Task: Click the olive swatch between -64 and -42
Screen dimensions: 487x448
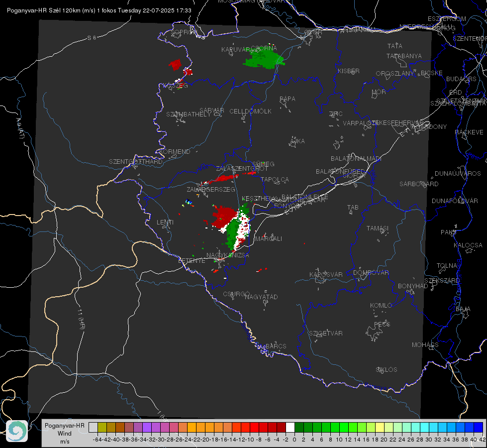Action: click(x=102, y=427)
